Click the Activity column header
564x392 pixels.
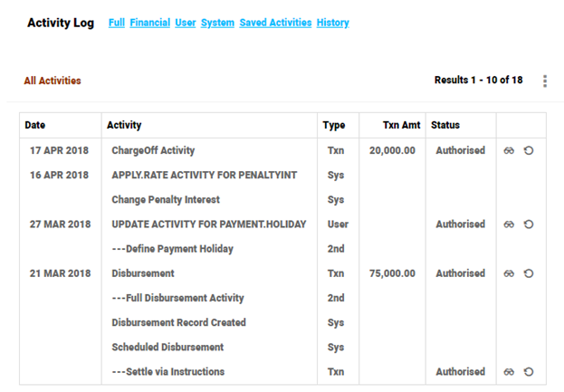pos(124,125)
